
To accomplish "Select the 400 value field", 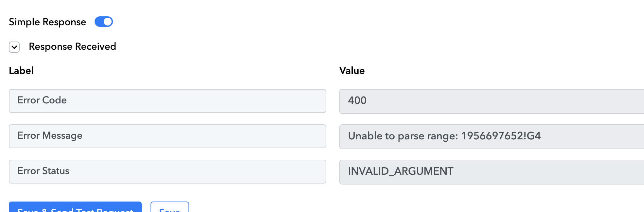I will [492, 101].
